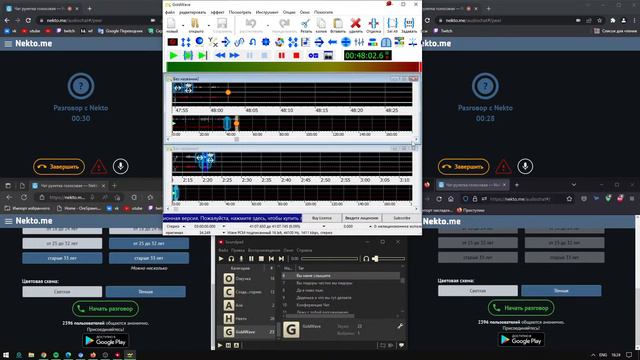Open the GoldWave Options menu
The width and height of the screenshot is (640, 360).
click(x=289, y=12)
